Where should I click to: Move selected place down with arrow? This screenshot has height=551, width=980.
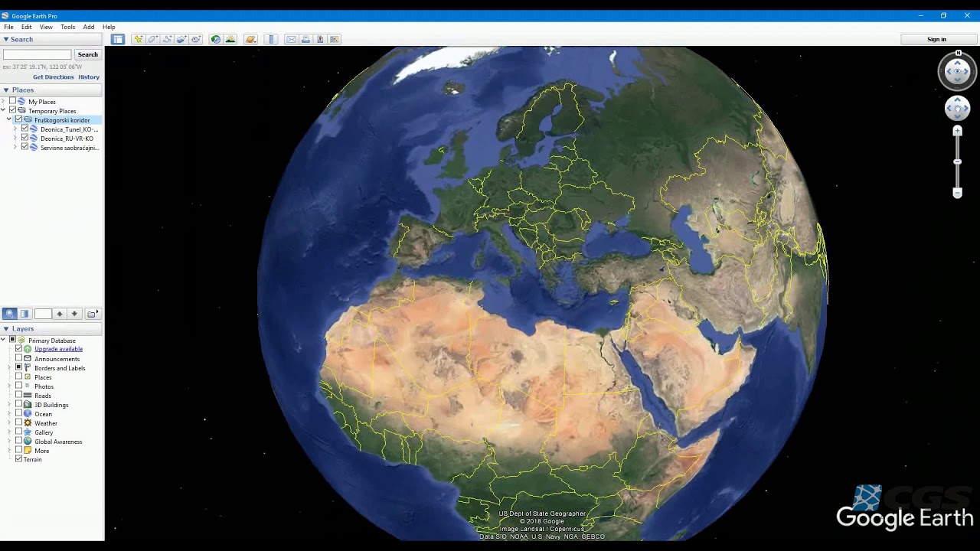click(x=74, y=314)
